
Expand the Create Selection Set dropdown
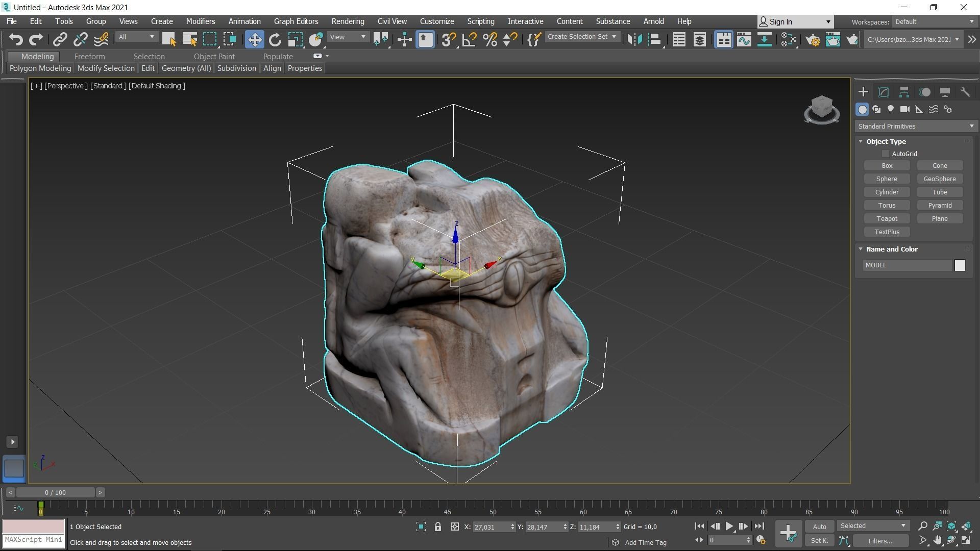[582, 37]
